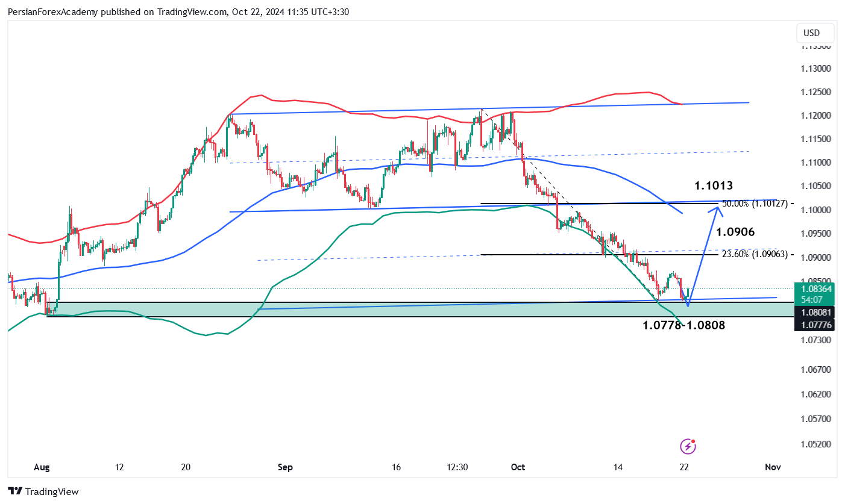Click 1.09500 on the price scale
Viewport: 845px width, 504px height.
coord(817,234)
